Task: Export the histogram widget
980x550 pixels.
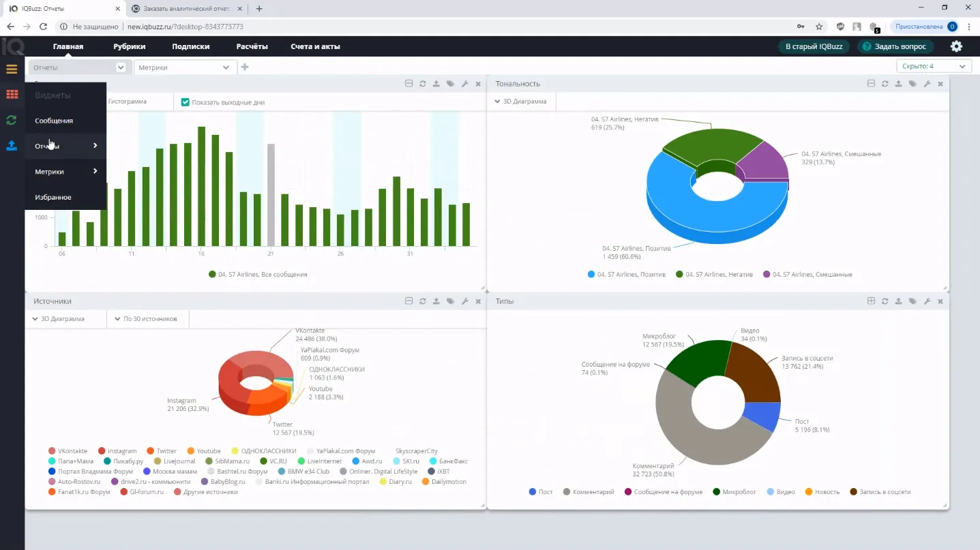Action: (x=436, y=84)
